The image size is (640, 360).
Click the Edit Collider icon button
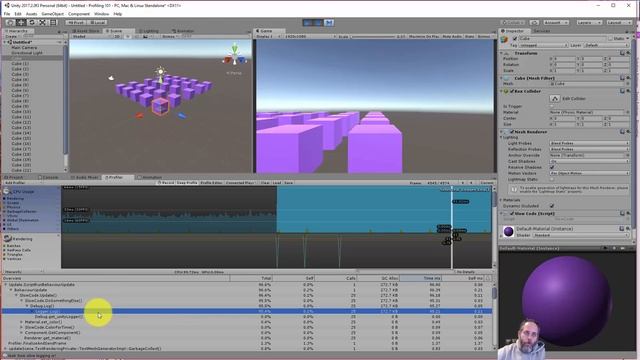click(554, 98)
